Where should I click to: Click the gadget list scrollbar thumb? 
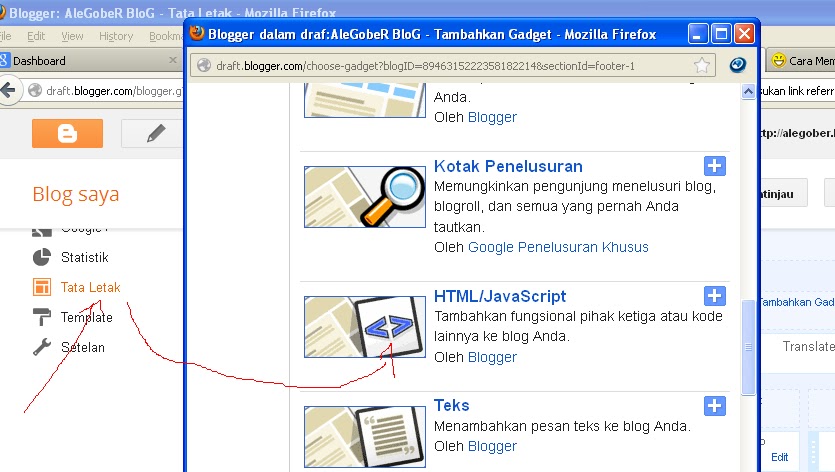point(748,347)
